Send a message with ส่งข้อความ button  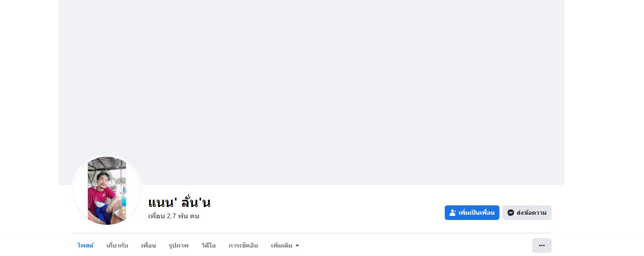(x=527, y=213)
